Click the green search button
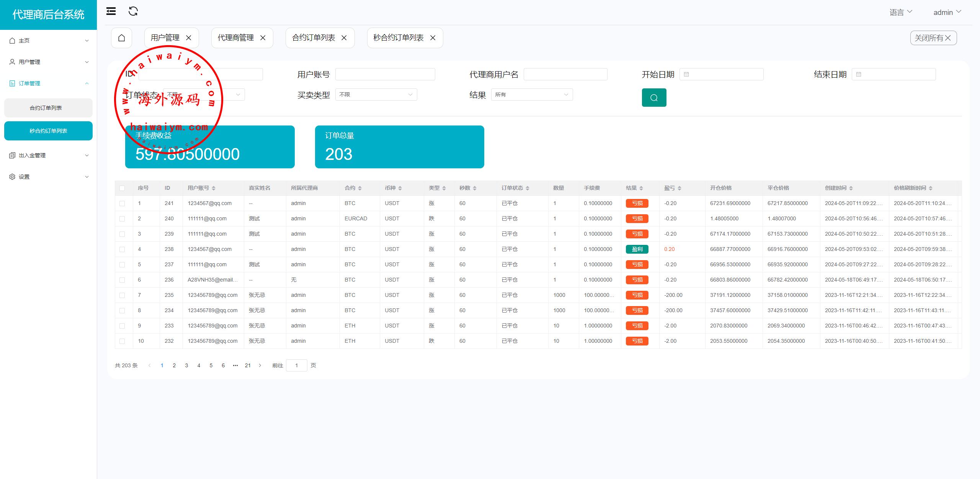980x479 pixels. pos(653,98)
